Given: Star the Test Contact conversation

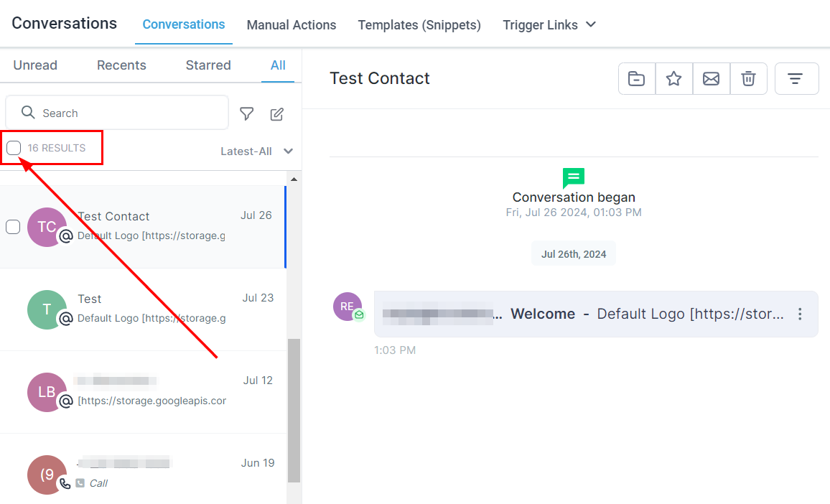Looking at the screenshot, I should [674, 79].
